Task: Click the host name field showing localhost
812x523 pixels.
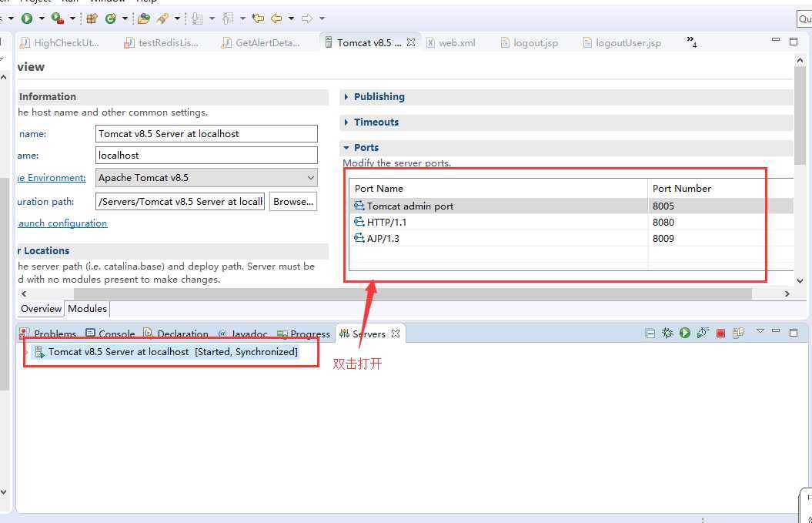Action: click(x=206, y=156)
